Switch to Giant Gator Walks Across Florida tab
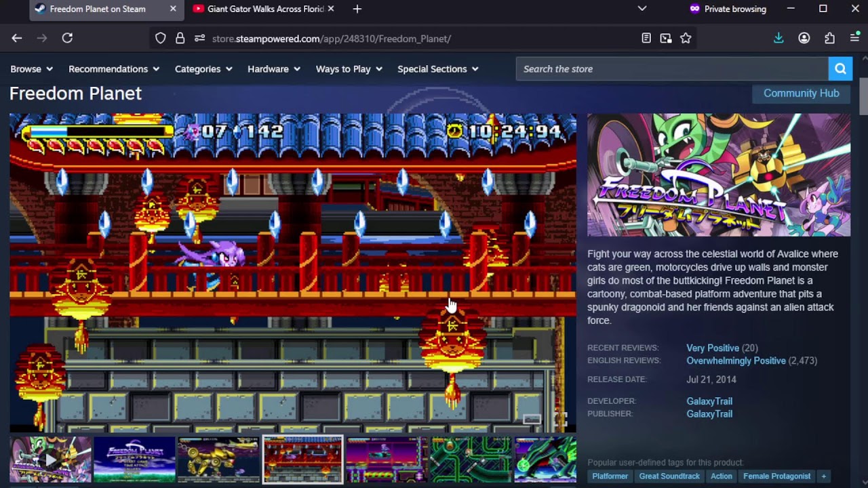868x488 pixels. (x=264, y=9)
